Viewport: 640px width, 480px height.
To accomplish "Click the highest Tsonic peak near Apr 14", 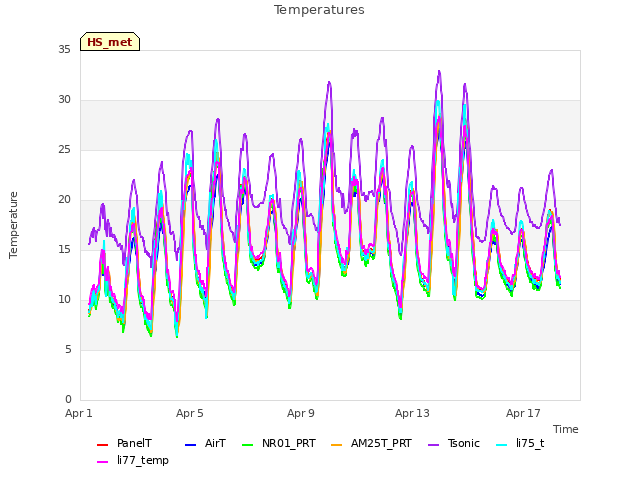I will (439, 71).
